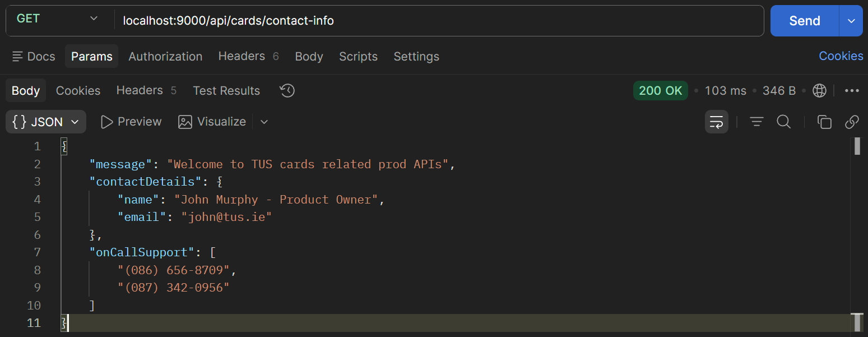Click the Send button

click(x=805, y=21)
